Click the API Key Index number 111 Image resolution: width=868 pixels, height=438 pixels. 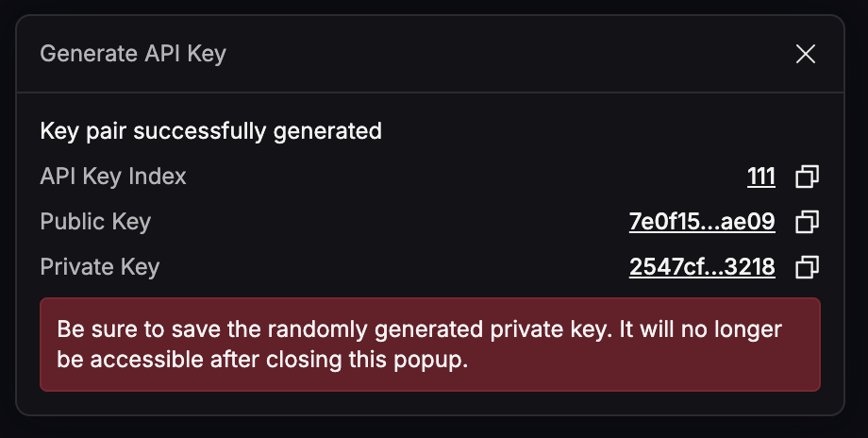(760, 177)
